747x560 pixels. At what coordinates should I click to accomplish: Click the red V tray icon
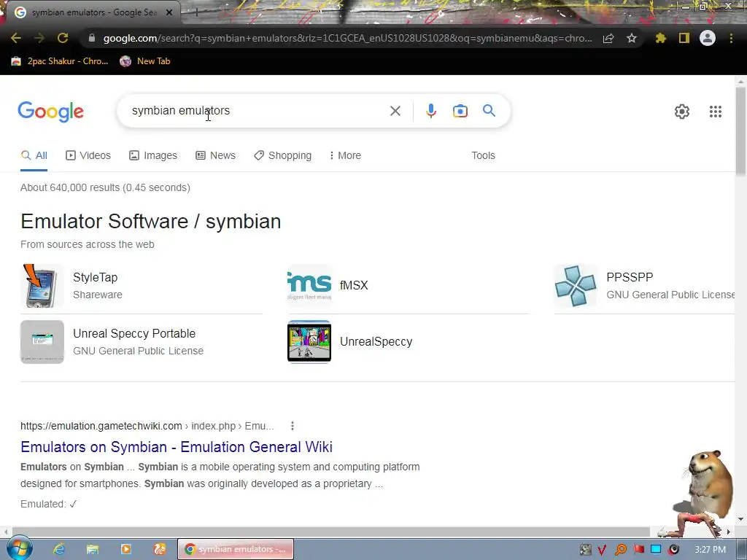click(602, 550)
